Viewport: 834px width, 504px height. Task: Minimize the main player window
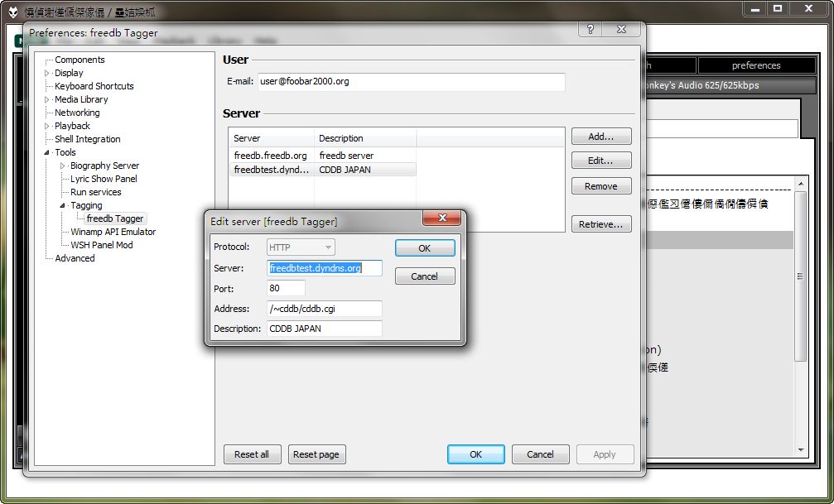coord(754,9)
